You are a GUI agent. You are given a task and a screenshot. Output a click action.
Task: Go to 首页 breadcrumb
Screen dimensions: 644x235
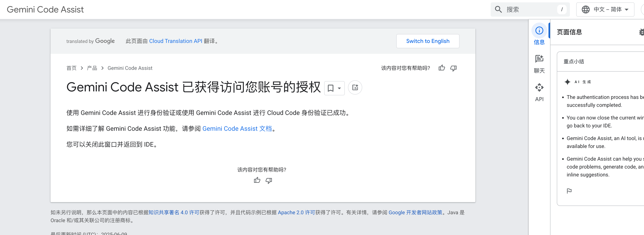coord(72,68)
